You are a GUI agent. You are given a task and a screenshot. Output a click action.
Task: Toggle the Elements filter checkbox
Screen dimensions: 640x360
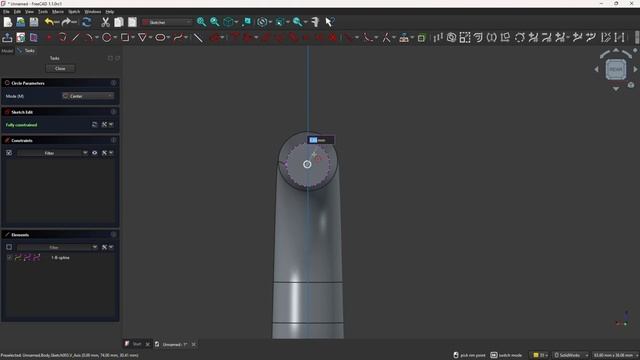(9, 247)
